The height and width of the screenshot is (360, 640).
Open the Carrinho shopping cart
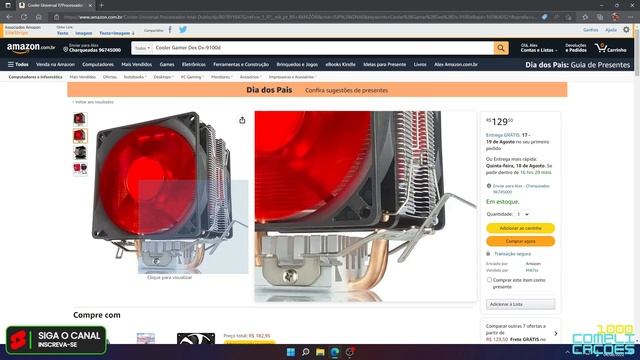click(x=611, y=48)
